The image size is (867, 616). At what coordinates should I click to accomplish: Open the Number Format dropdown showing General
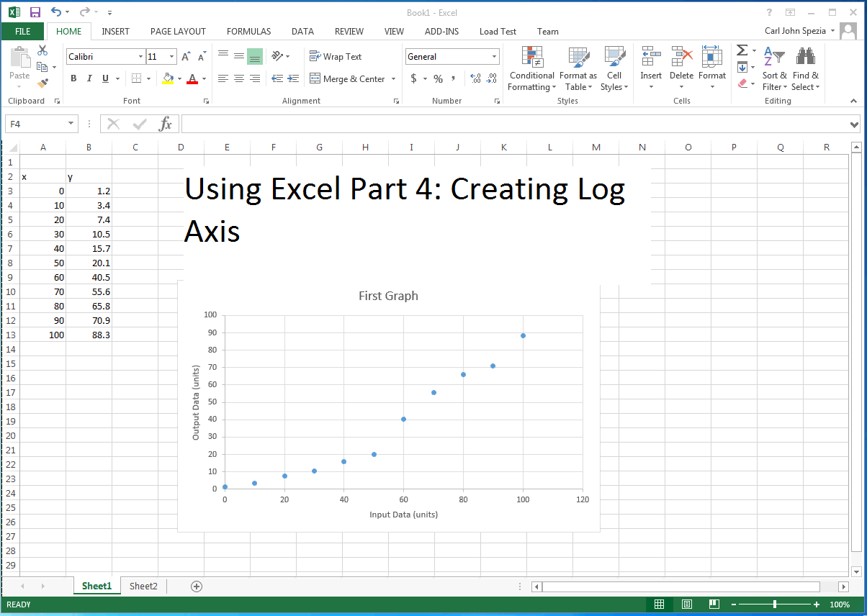[x=452, y=56]
